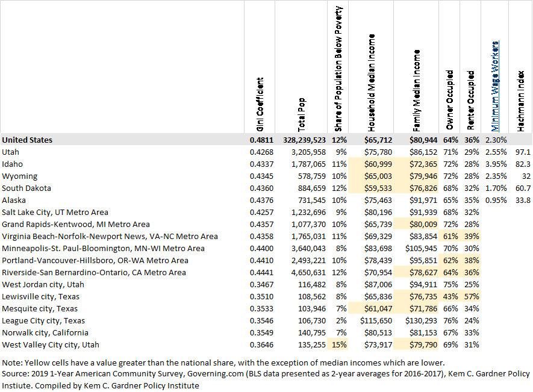Click the 2% poverty share cell
Image resolution: width=533 pixels, height=392 pixels.
[341, 321]
